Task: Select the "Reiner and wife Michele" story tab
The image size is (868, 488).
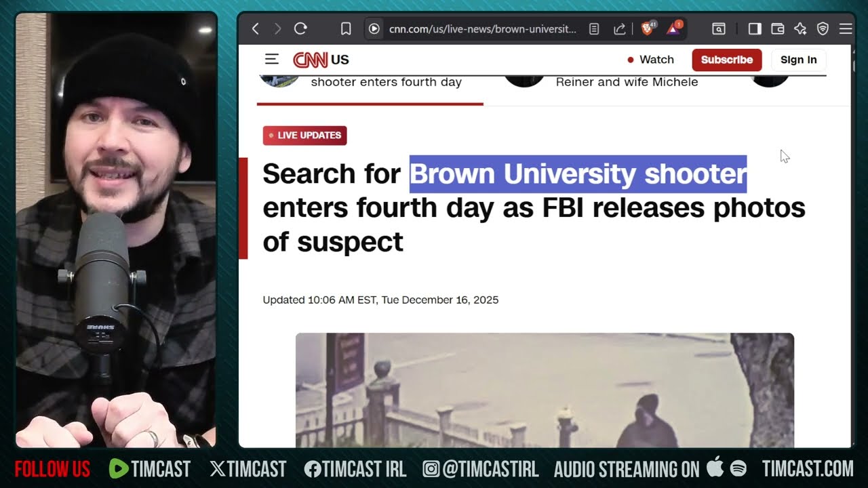Action: point(627,82)
